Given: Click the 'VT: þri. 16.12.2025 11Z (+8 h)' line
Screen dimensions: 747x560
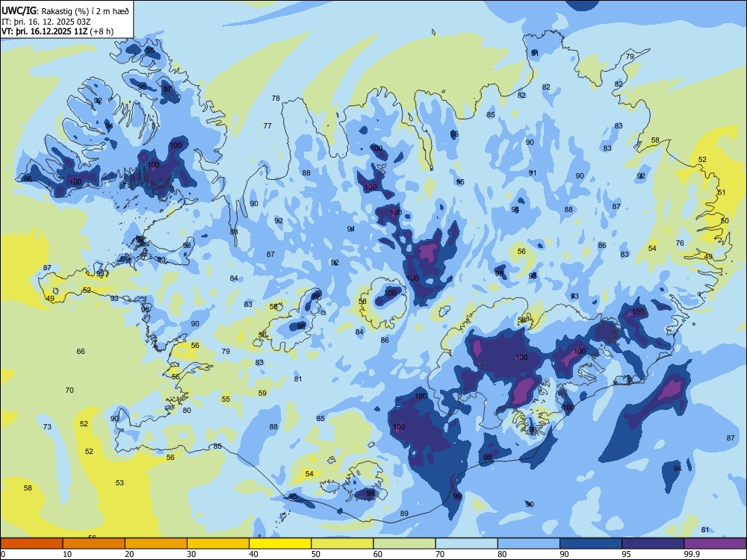Looking at the screenshot, I should pos(58,31).
